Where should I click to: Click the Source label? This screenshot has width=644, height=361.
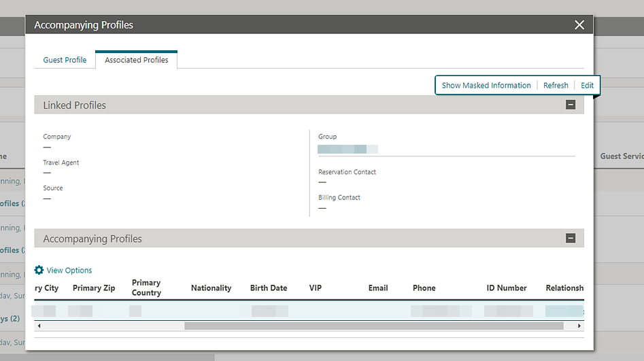[53, 188]
